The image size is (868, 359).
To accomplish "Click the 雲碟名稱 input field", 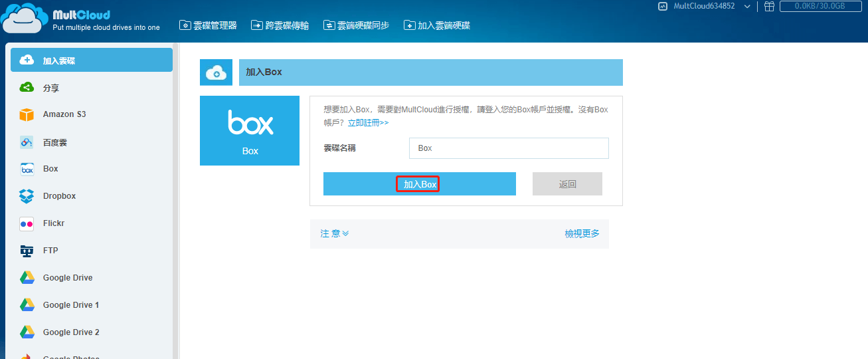I will click(509, 148).
